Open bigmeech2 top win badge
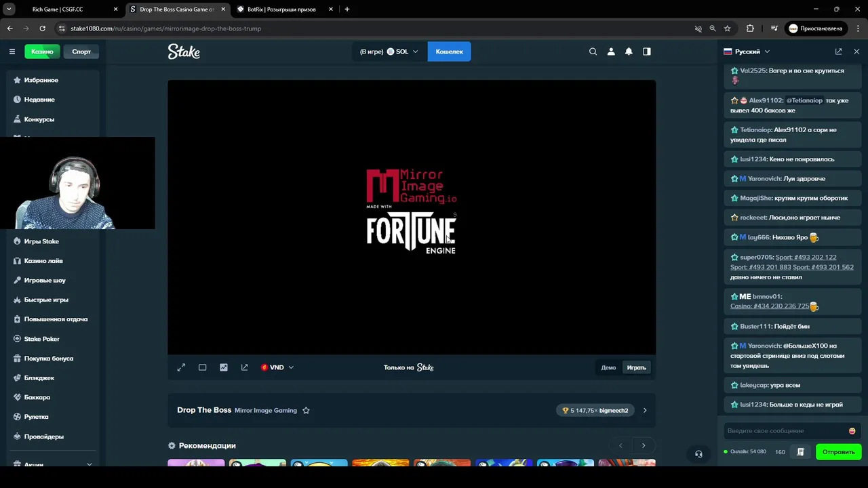Screen dimensions: 868x488 pos(595,410)
